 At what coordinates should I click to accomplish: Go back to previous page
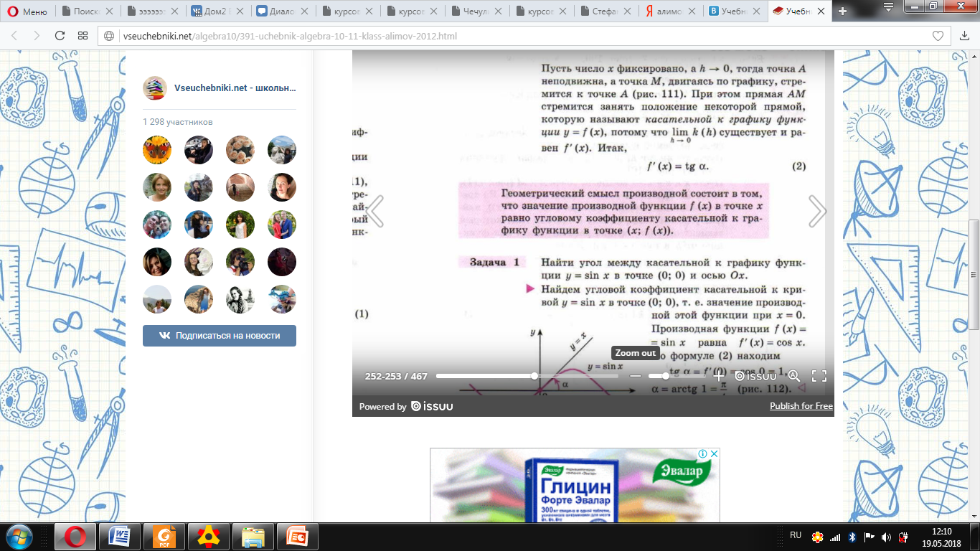pos(16,36)
